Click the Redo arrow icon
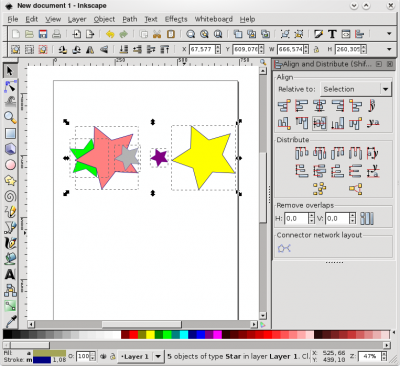The image size is (400, 366). [x=124, y=34]
